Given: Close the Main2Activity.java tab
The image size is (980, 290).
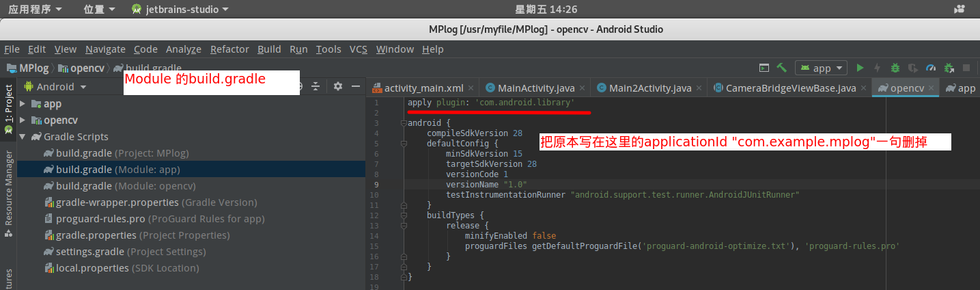Looking at the screenshot, I should point(699,88).
